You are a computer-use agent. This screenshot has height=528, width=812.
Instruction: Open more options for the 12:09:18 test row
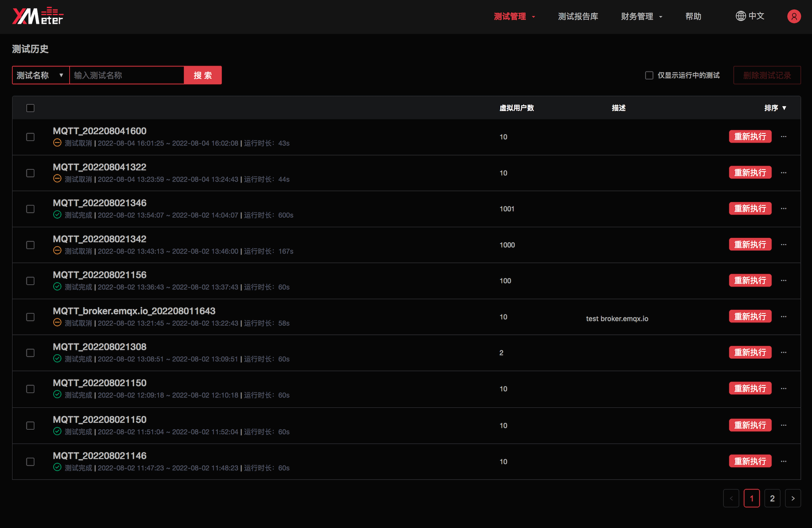coord(784,389)
